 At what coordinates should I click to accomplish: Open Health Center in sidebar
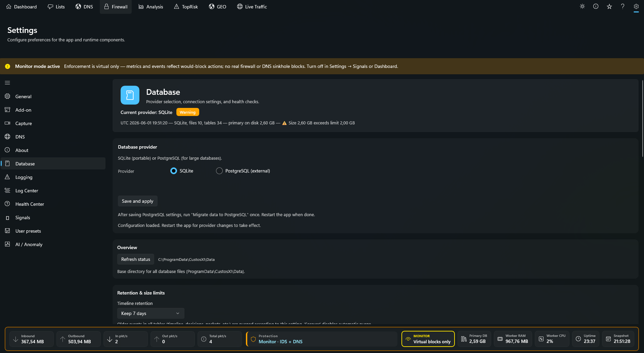(53, 204)
